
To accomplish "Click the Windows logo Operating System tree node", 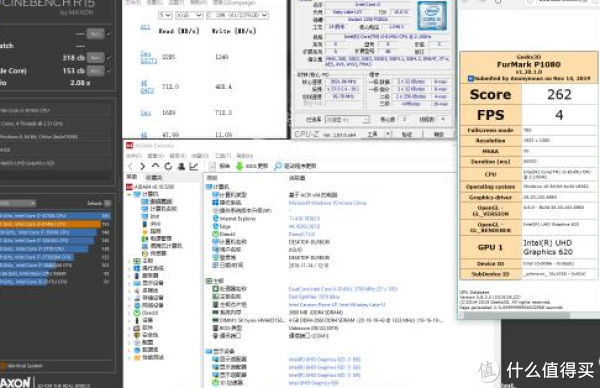I will 137,268.
